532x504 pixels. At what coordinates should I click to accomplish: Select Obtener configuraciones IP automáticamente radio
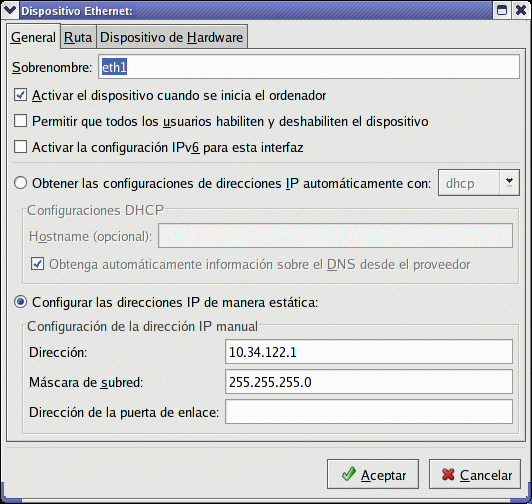(21, 183)
